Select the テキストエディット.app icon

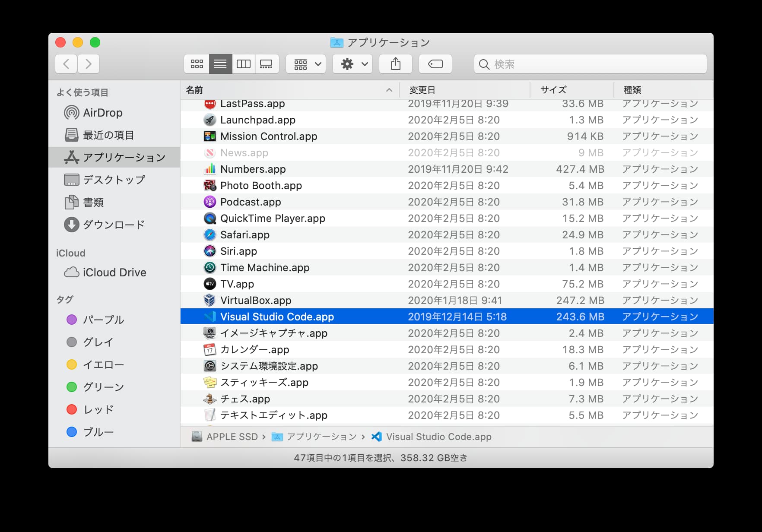tap(210, 415)
